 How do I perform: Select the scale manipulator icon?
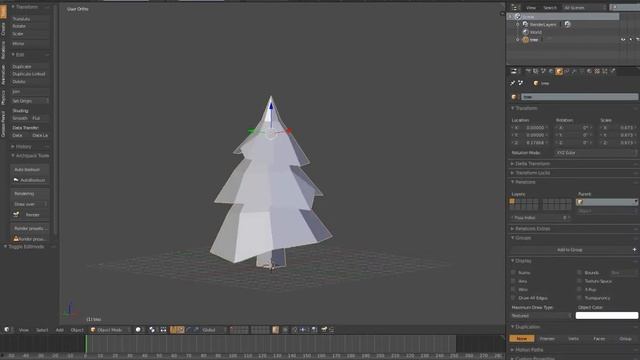(x=196, y=330)
